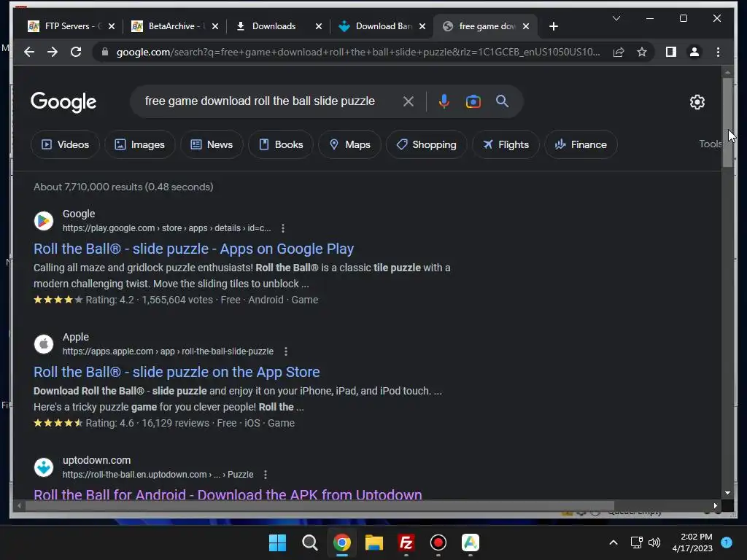Image resolution: width=747 pixels, height=560 pixels.
Task: Open the search Tools options
Action: pos(710,144)
